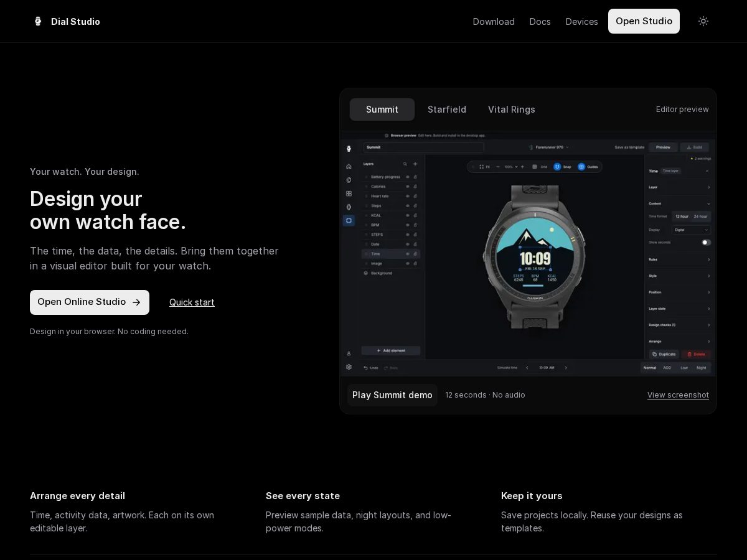Select the 24 hour time format
Screen dimensions: 747x560
pyautogui.click(x=701, y=217)
